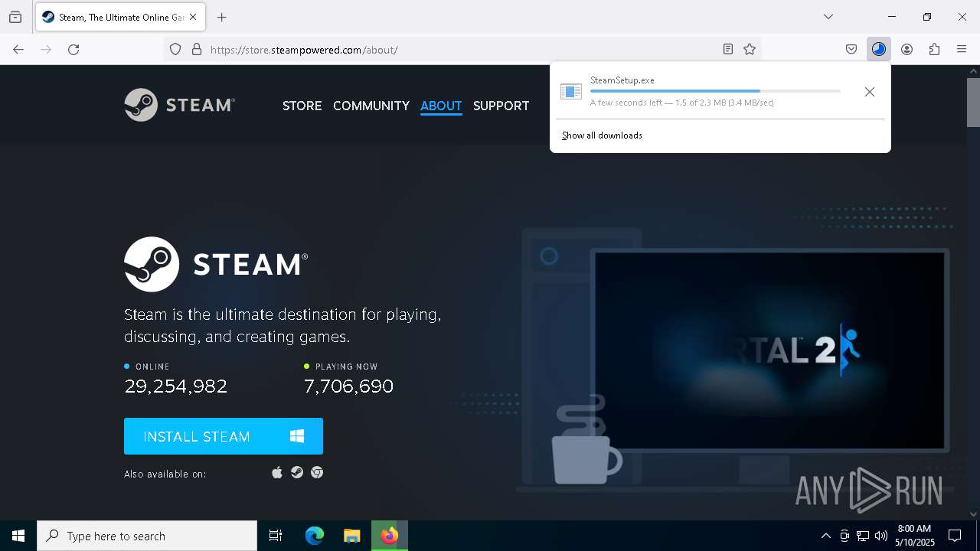This screenshot has width=980, height=551.
Task: Click the large STEAM hero logo
Action: pos(216,264)
